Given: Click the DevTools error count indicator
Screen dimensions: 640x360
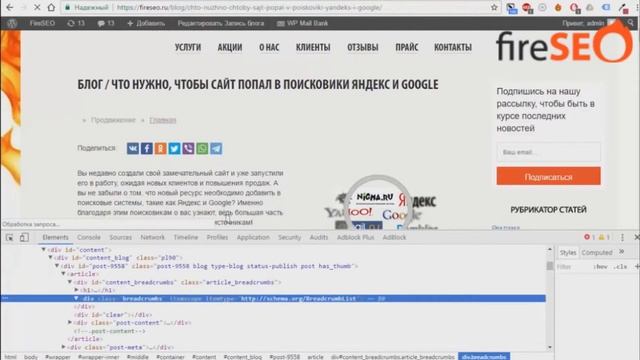Looking at the screenshot, I should pyautogui.click(x=589, y=237).
